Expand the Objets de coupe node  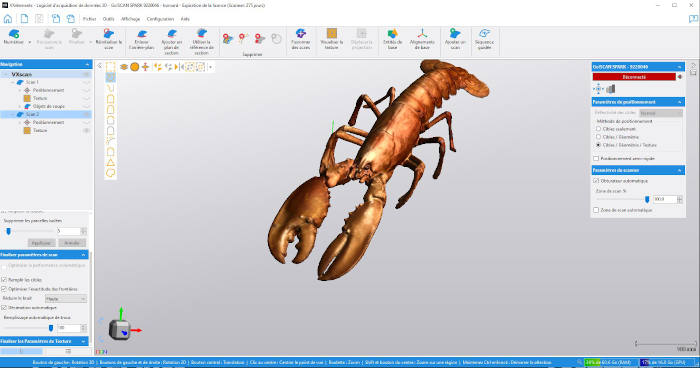20,107
